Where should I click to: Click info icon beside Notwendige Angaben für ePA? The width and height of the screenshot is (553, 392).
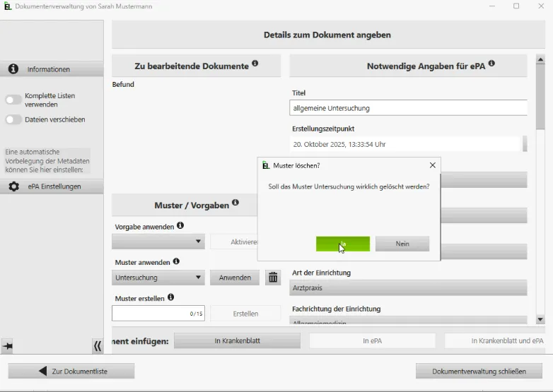coord(491,64)
